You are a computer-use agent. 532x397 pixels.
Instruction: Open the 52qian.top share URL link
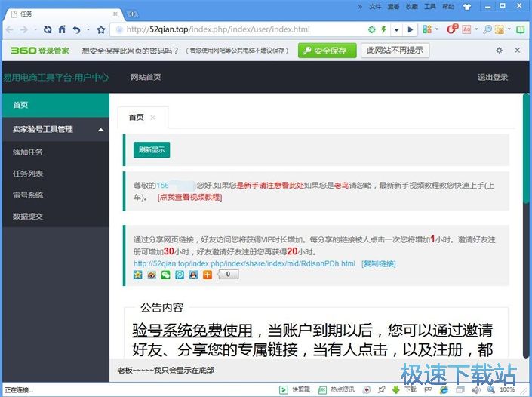(244, 263)
